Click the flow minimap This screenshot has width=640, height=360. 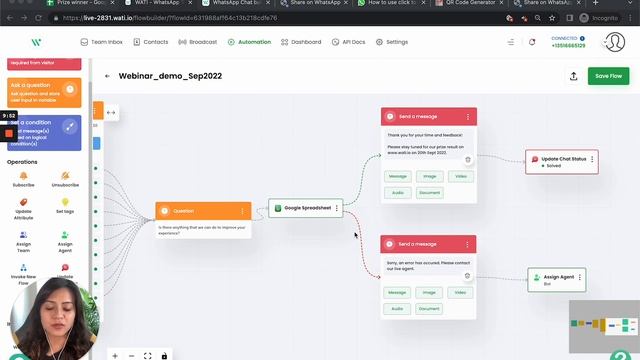click(x=604, y=327)
